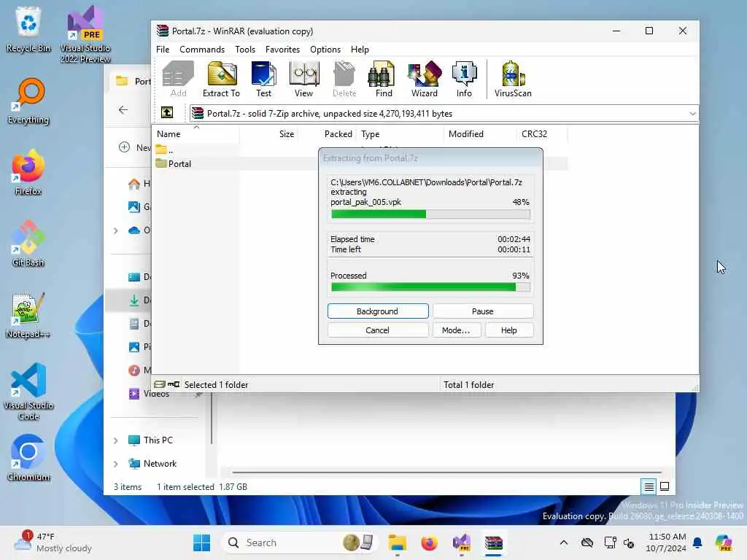Click the View toolbar icon in WinRAR
Image resolution: width=747 pixels, height=560 pixels.
coord(303,79)
